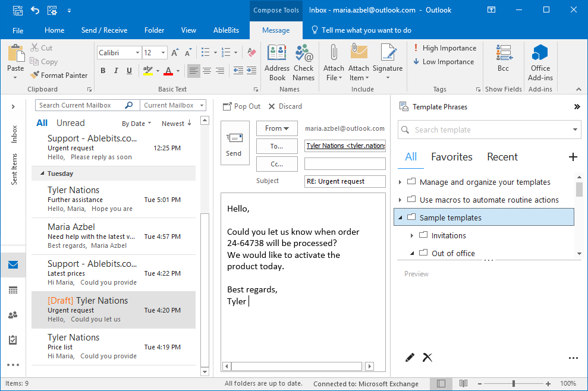This screenshot has height=391, width=588.
Task: Toggle italic formatting
Action: pyautogui.click(x=117, y=71)
